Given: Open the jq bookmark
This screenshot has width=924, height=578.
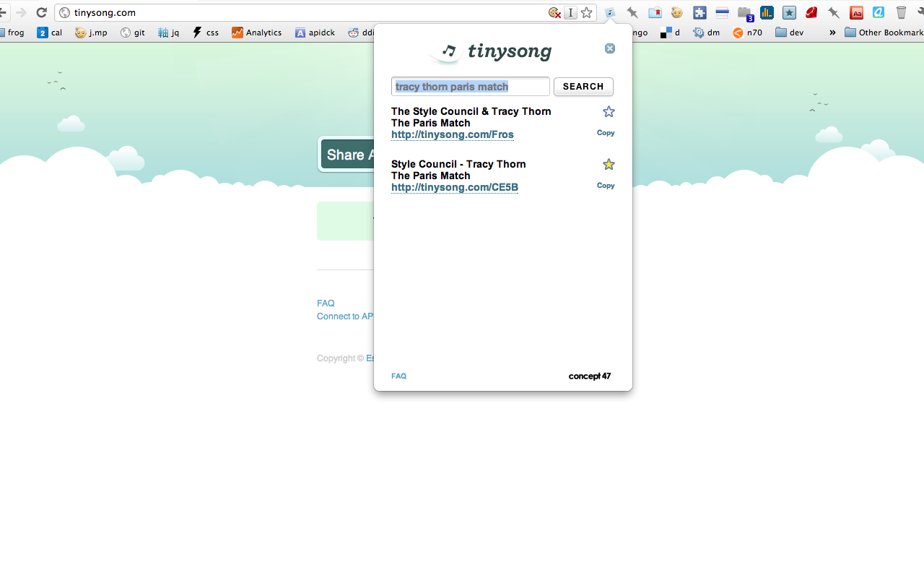Looking at the screenshot, I should coord(169,33).
